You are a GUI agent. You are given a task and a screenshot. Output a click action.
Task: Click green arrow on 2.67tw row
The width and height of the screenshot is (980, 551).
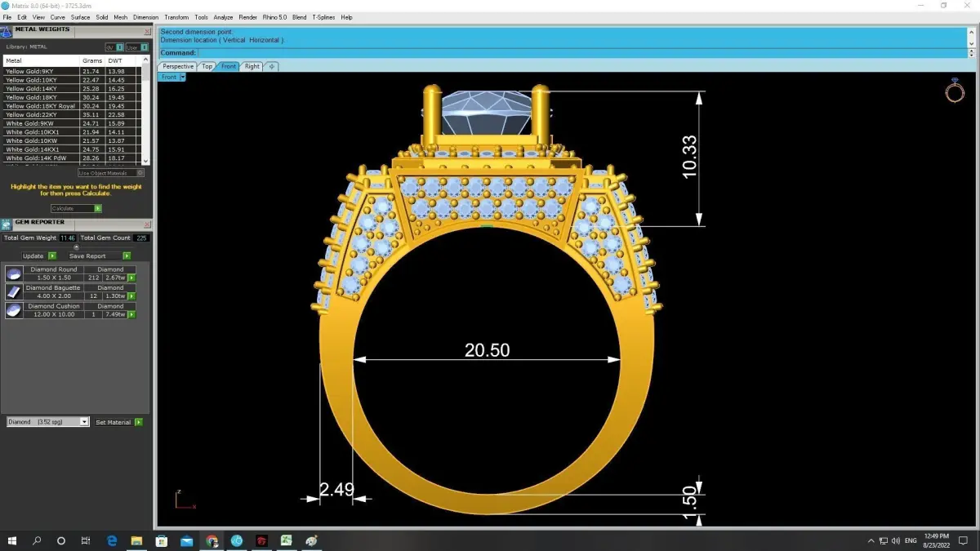coord(131,278)
